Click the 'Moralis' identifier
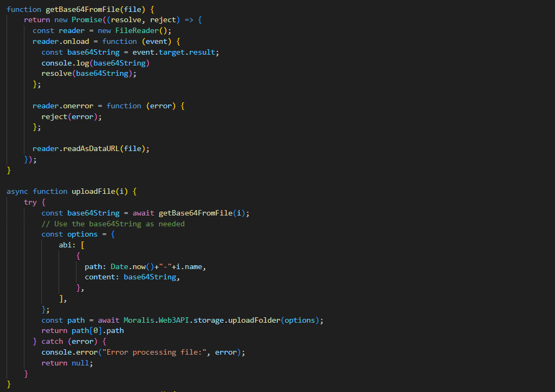Viewport: 555px width, 392px height. point(139,320)
